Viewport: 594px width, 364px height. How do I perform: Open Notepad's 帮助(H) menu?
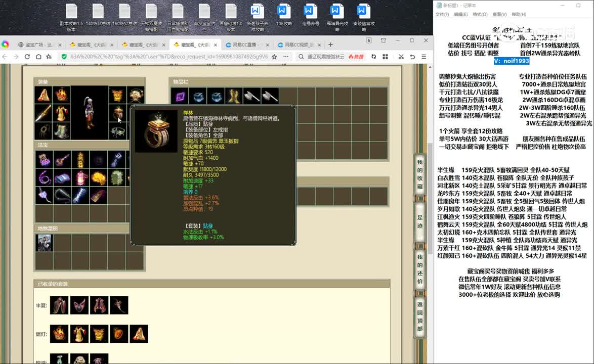[519, 14]
